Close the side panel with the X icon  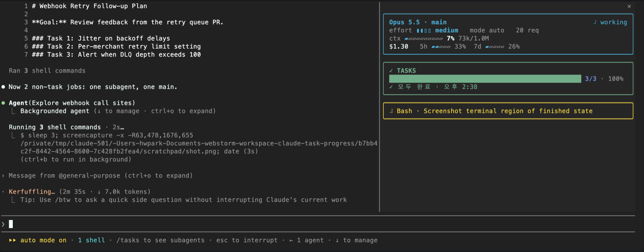point(629,6)
